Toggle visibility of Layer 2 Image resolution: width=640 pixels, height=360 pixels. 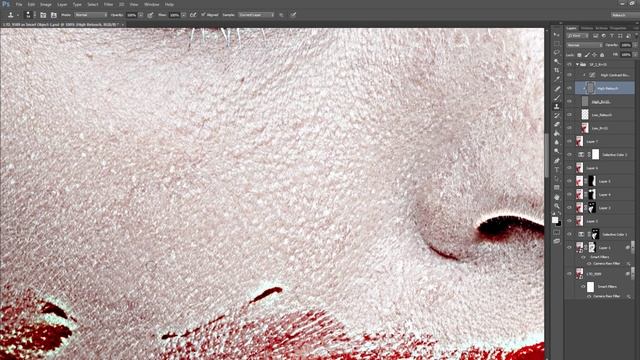569,221
